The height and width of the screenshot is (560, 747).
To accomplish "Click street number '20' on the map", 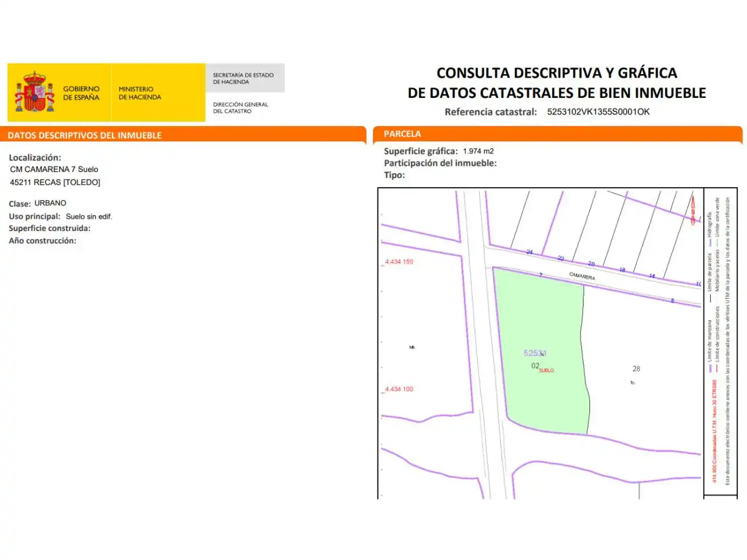I will pyautogui.click(x=591, y=264).
